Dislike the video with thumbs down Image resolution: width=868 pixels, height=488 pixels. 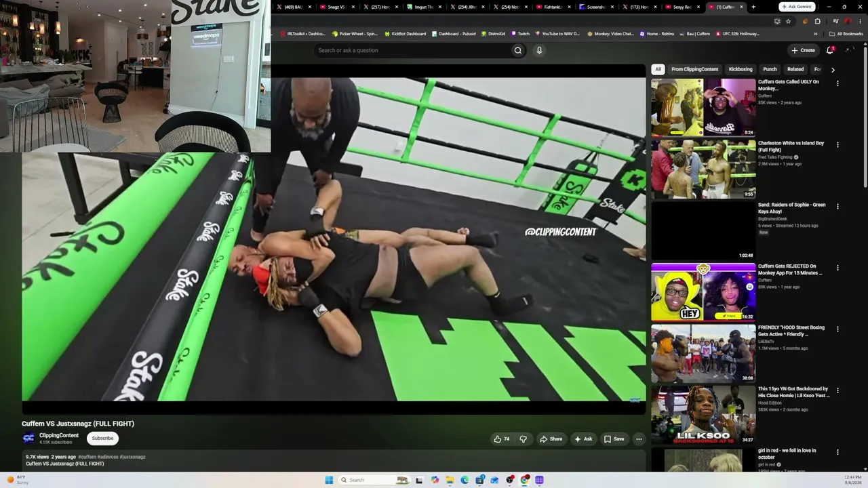click(x=523, y=439)
